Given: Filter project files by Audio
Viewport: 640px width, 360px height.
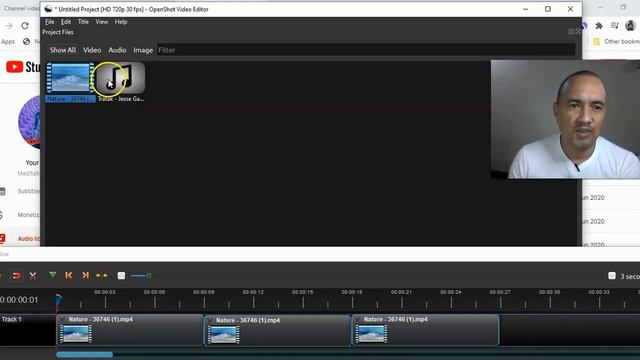Looking at the screenshot, I should click(117, 50).
